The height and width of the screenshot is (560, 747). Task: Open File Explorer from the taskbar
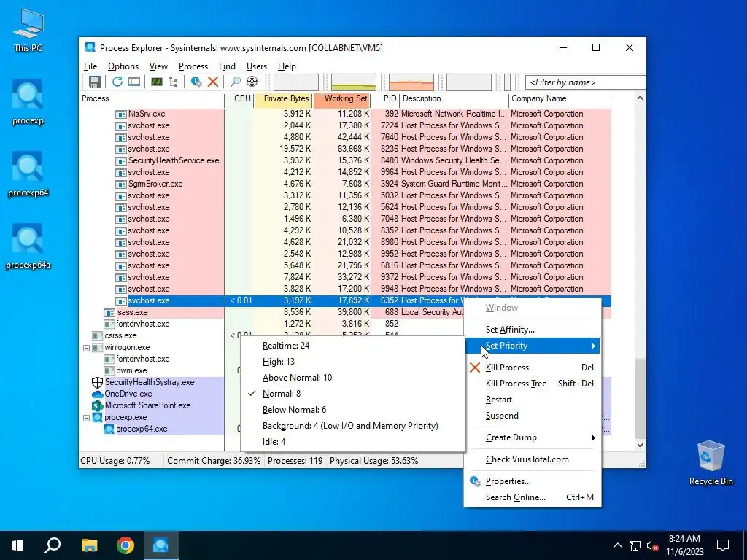pos(89,545)
